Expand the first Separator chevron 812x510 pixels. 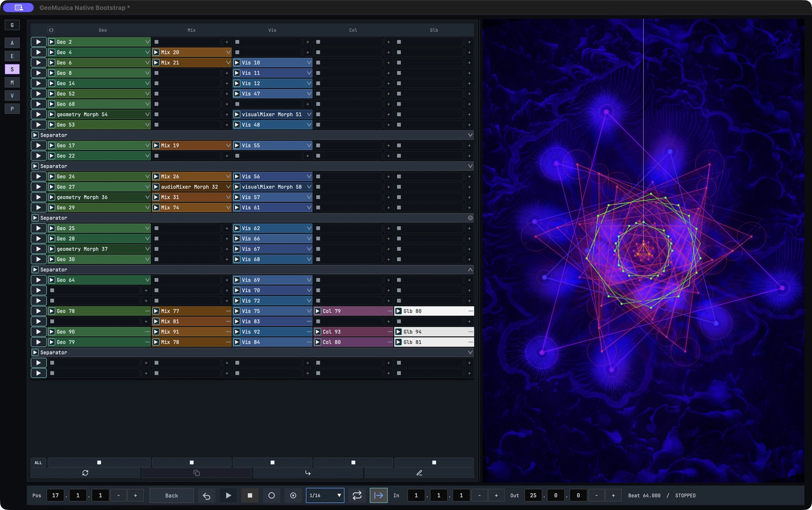pyautogui.click(x=470, y=135)
